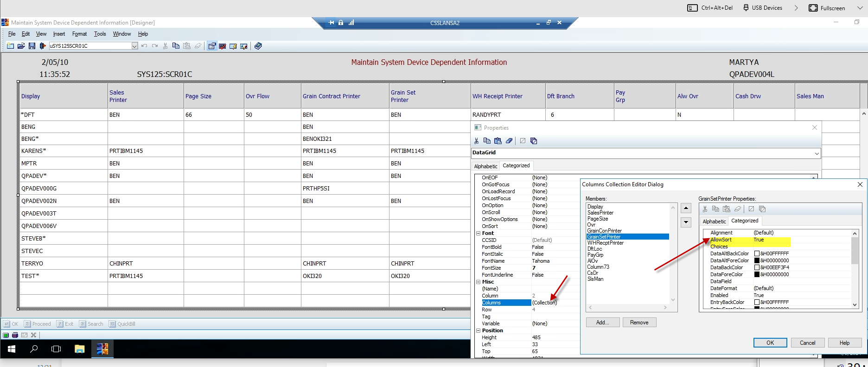Click the Remove button
This screenshot has width=868, height=367.
coord(639,323)
